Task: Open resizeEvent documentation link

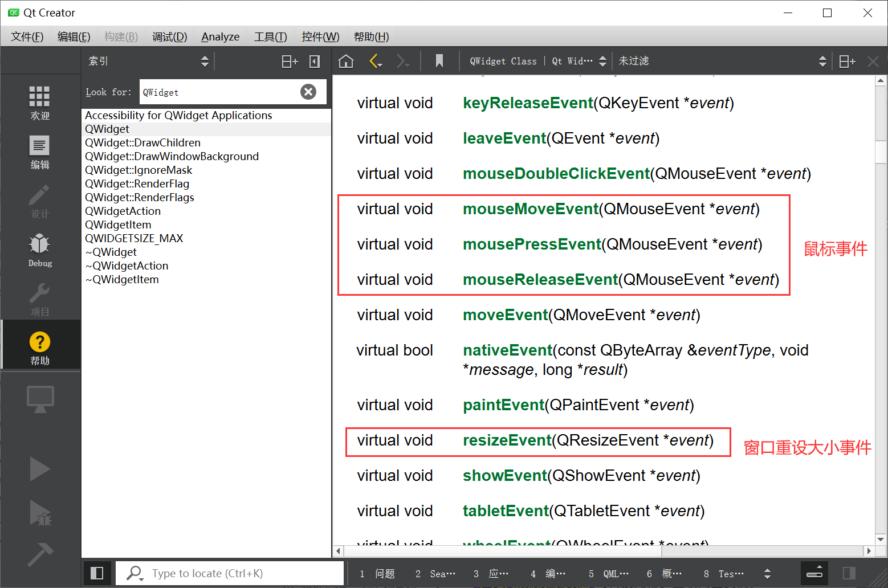Action: (507, 440)
